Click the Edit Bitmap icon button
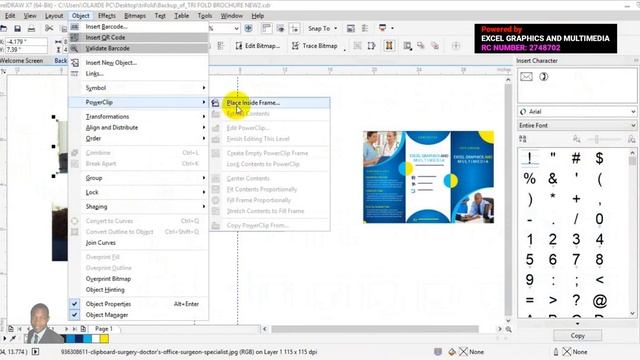 (x=257, y=46)
